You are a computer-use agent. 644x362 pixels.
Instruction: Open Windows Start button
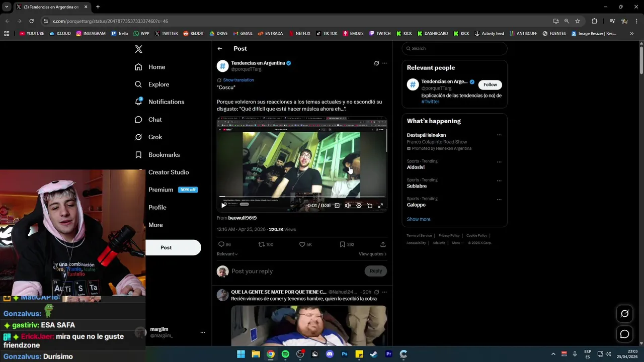coord(241,354)
